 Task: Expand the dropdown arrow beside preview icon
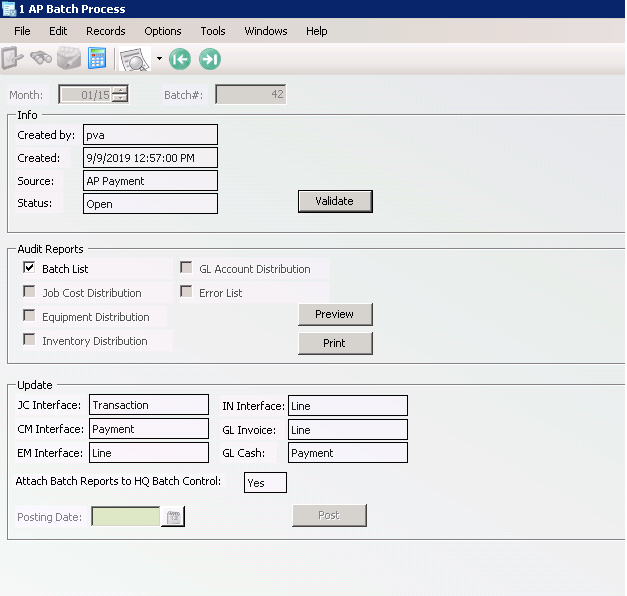159,58
